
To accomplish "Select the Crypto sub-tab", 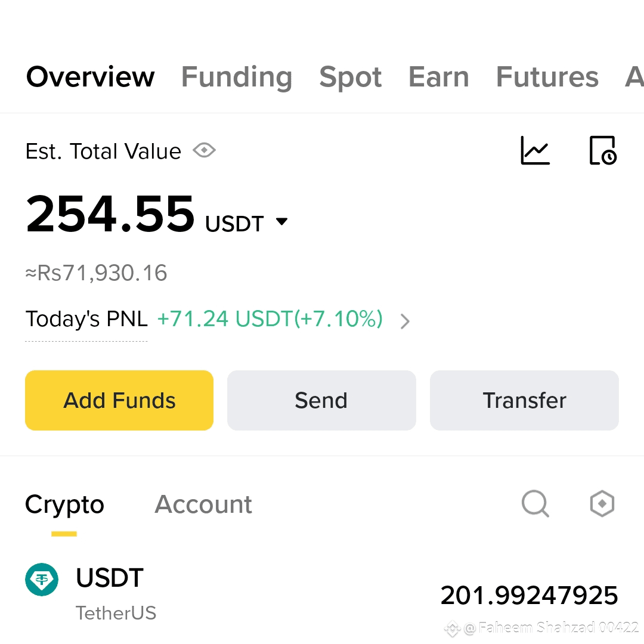I will coord(64,505).
